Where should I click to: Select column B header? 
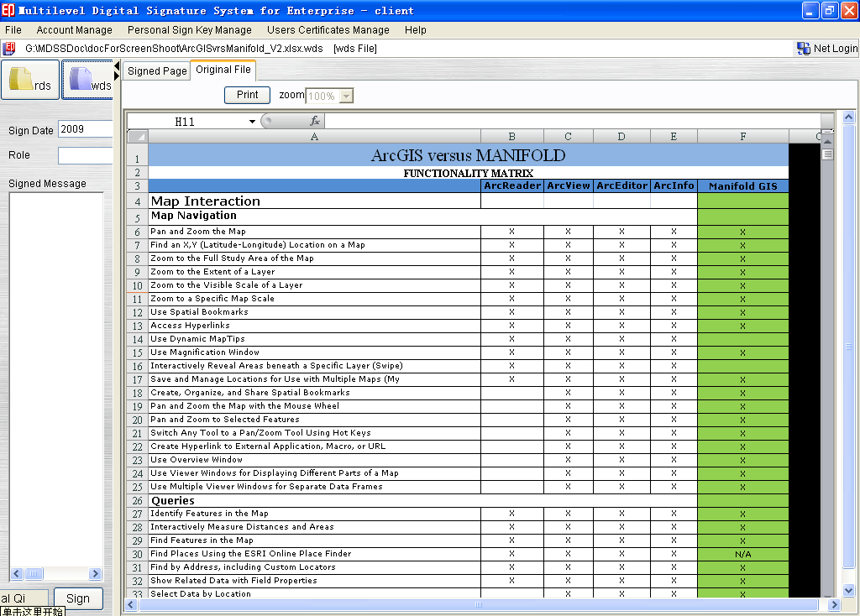coord(511,137)
